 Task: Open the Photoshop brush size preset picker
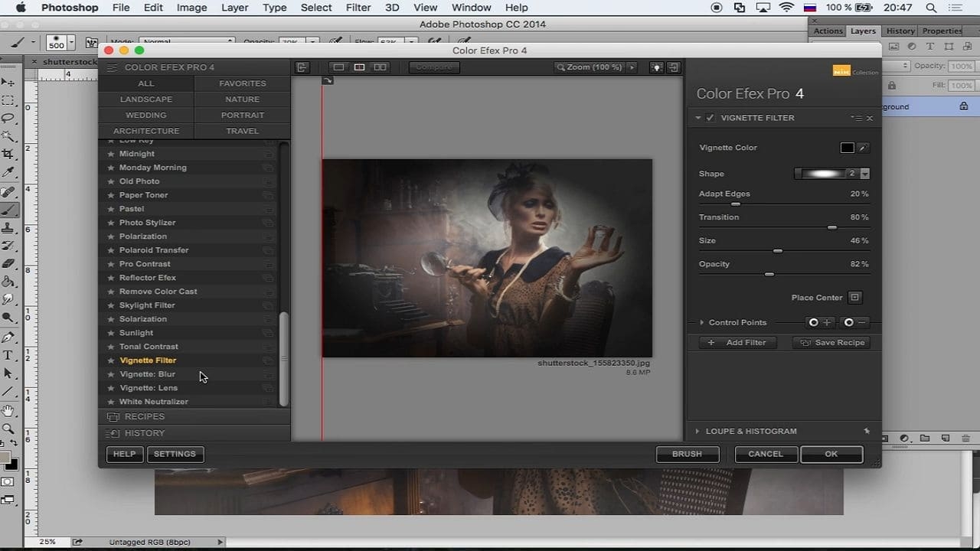point(71,42)
